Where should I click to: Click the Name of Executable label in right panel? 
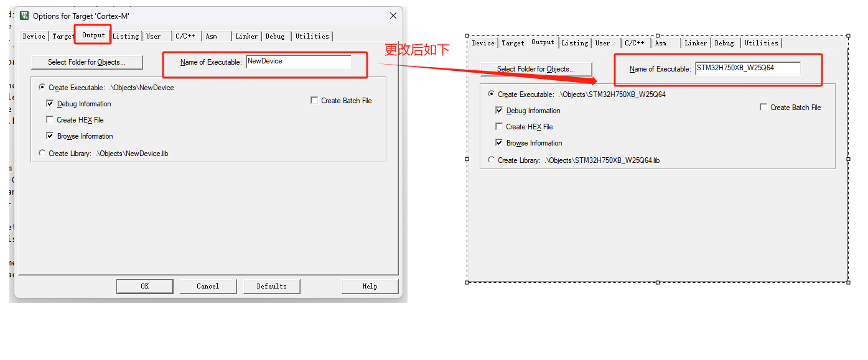(x=660, y=69)
